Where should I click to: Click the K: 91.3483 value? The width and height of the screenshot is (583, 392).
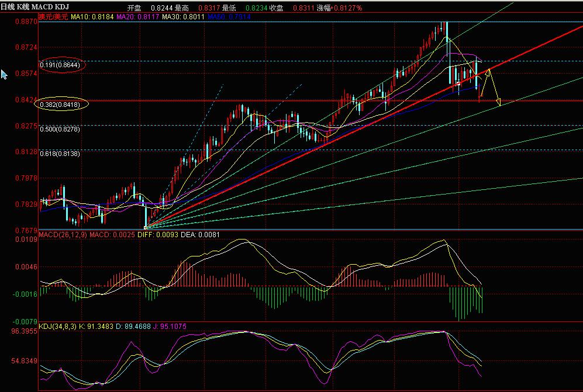(x=96, y=327)
